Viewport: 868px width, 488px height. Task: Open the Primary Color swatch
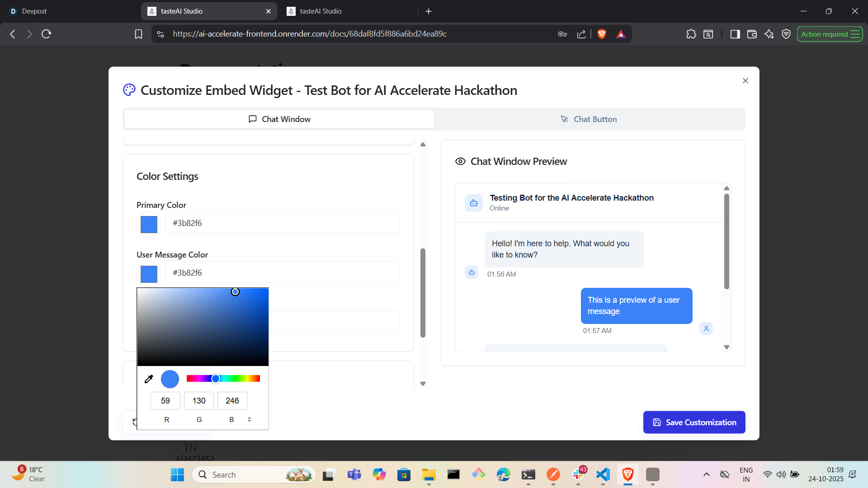point(149,224)
